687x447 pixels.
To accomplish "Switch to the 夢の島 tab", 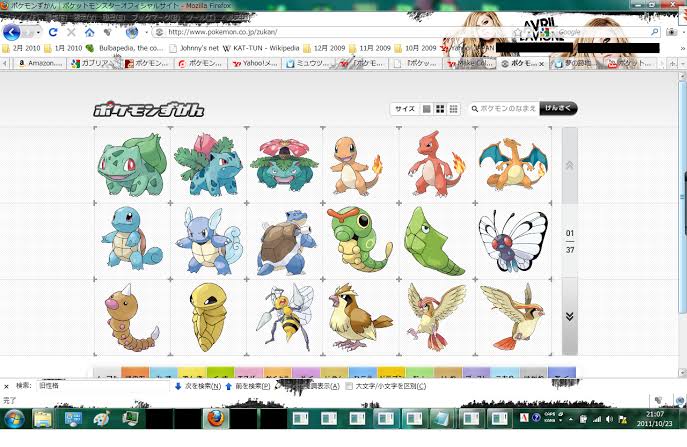I will (577, 64).
